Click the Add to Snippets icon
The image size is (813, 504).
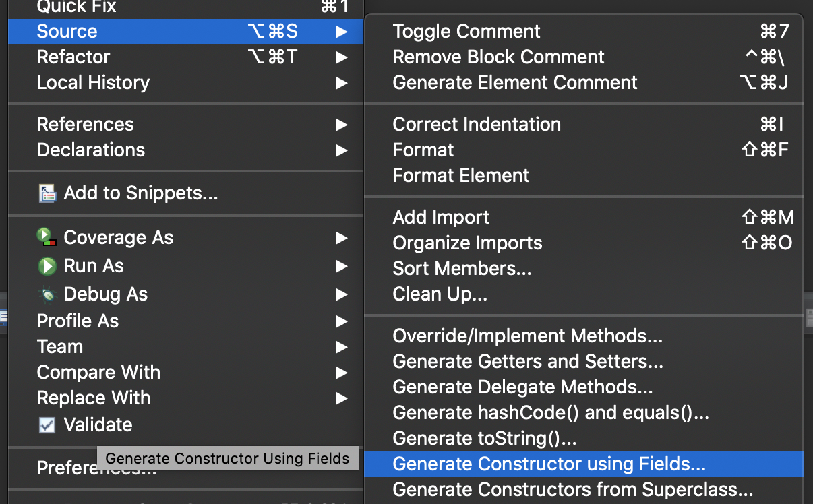click(x=47, y=195)
